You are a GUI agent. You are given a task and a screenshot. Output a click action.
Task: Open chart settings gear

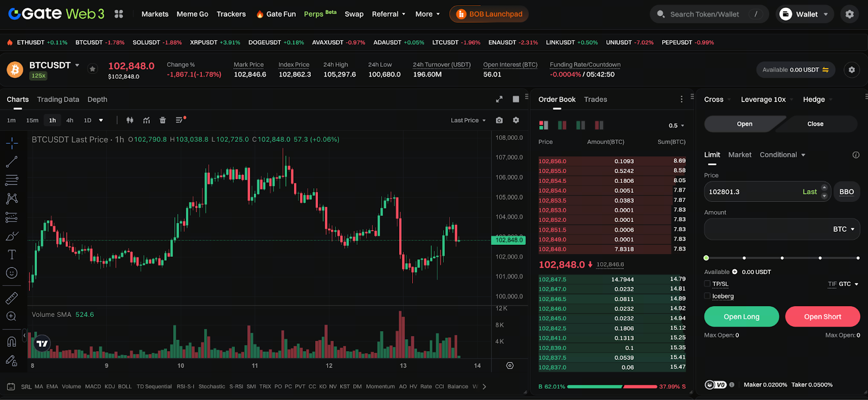point(516,120)
